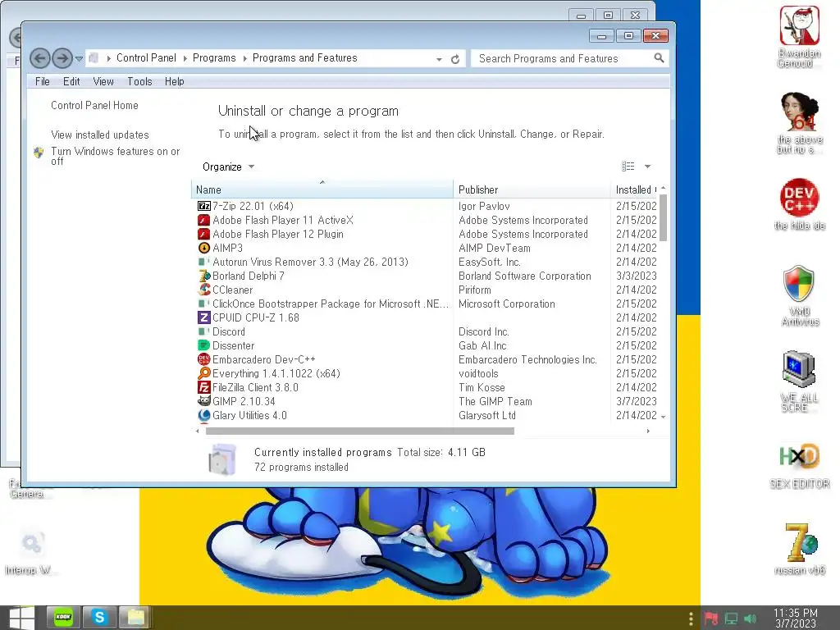Click the GIMP 2.10.34 icon
Image resolution: width=840 pixels, height=630 pixels.
[x=203, y=401]
